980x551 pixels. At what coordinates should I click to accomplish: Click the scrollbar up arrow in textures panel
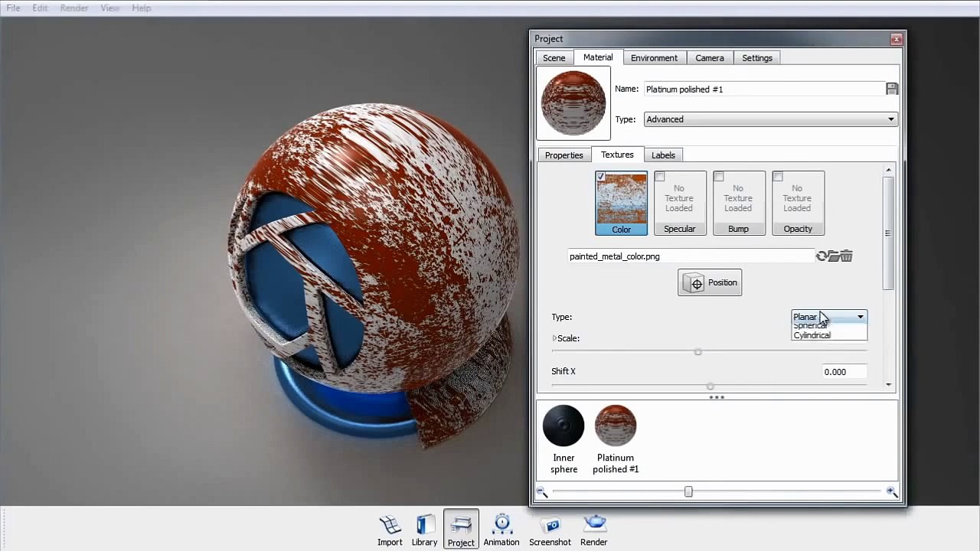point(888,170)
